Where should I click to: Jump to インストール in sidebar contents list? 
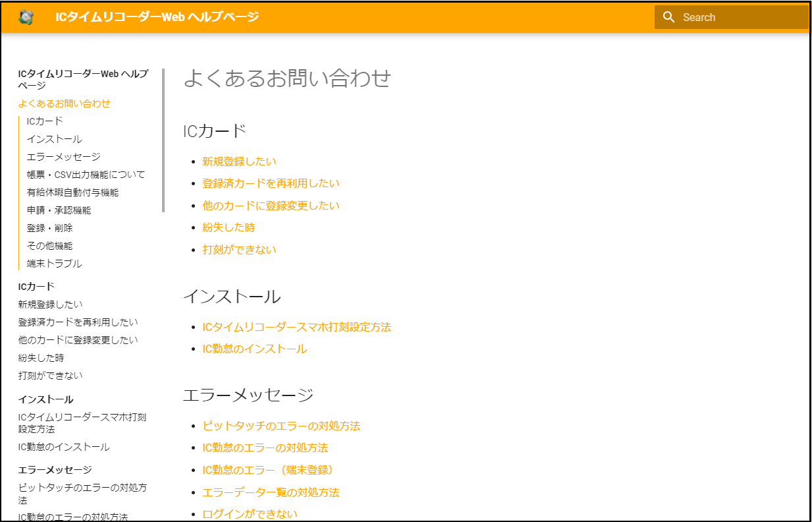point(55,139)
